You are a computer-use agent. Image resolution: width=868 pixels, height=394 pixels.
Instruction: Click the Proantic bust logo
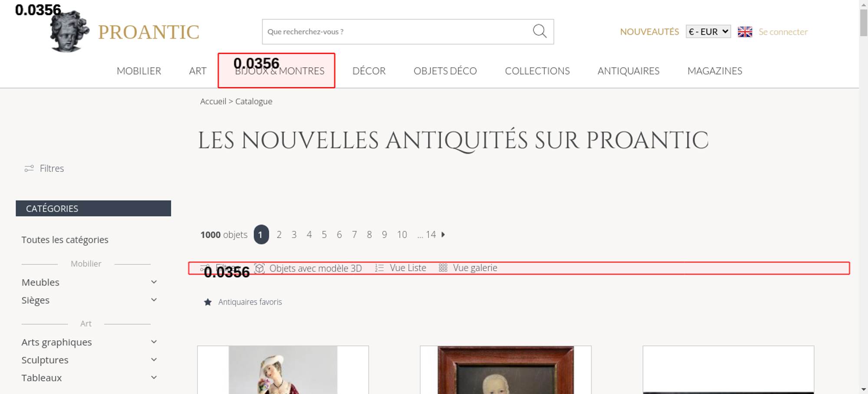[x=69, y=32]
